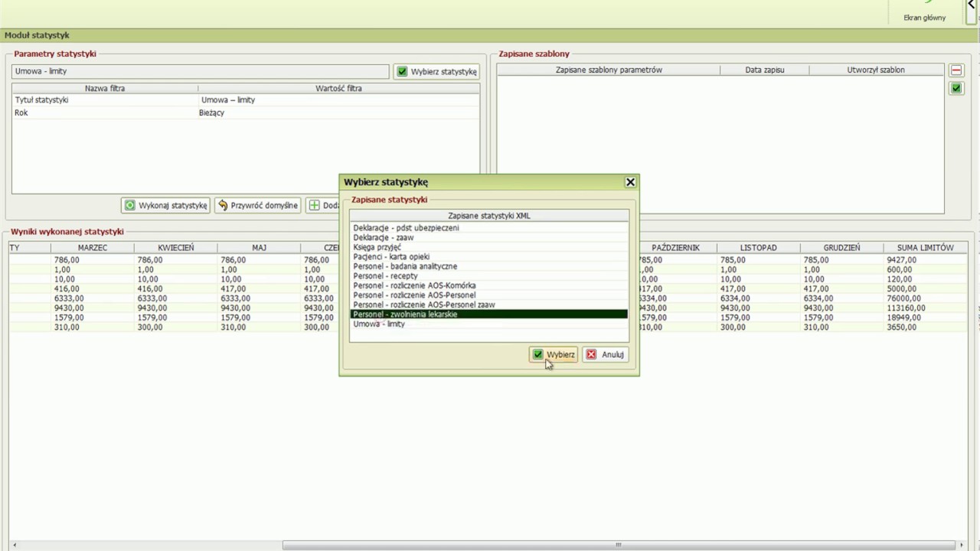Click Tytuł statystyki filter row
This screenshot has height=551, width=980.
click(246, 100)
